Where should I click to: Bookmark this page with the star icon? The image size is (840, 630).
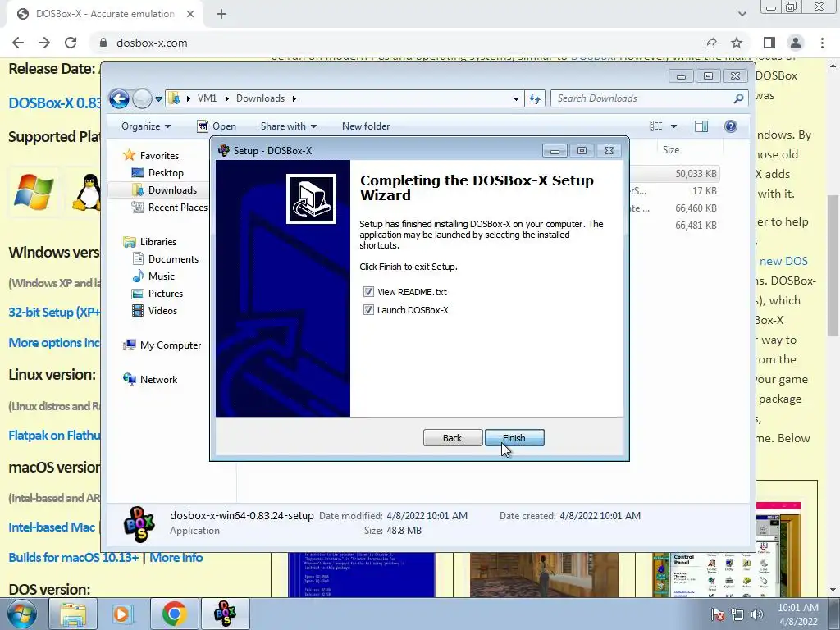click(x=737, y=43)
